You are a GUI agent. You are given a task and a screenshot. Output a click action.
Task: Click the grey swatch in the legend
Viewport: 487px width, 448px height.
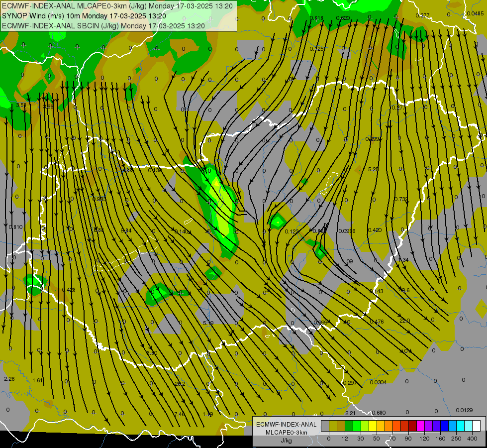pyautogui.click(x=325, y=426)
